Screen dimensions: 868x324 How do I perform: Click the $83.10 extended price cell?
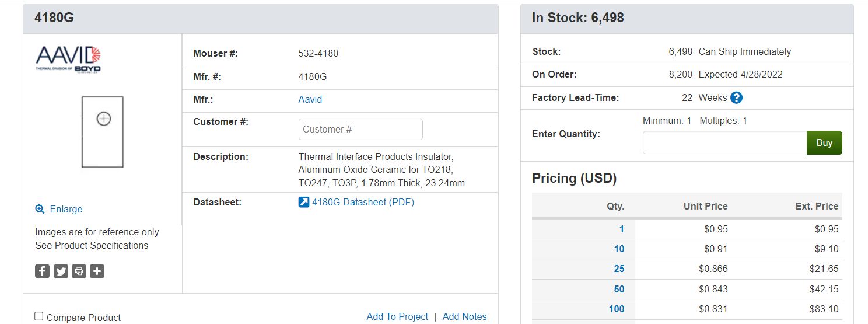pyautogui.click(x=824, y=309)
